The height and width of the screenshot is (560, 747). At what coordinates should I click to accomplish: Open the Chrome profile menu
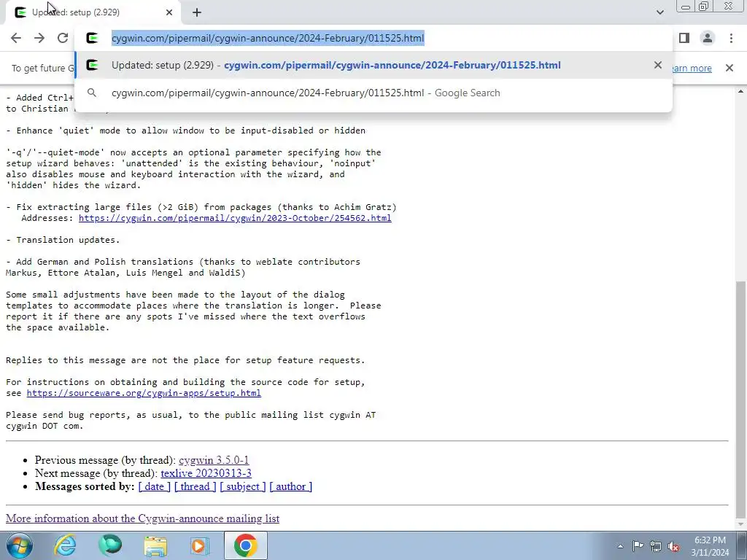708,38
